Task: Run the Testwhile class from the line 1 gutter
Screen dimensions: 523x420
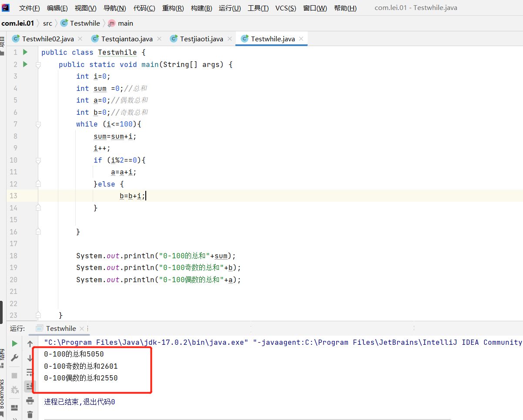Action: (x=25, y=52)
